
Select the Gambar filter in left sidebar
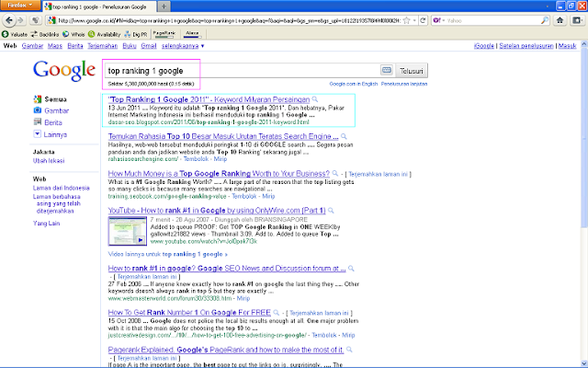pyautogui.click(x=51, y=110)
